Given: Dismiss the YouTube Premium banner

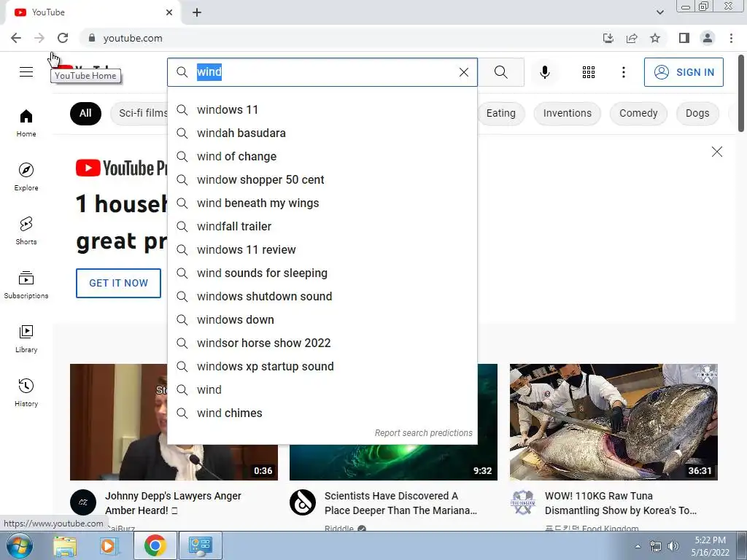Looking at the screenshot, I should 716,152.
